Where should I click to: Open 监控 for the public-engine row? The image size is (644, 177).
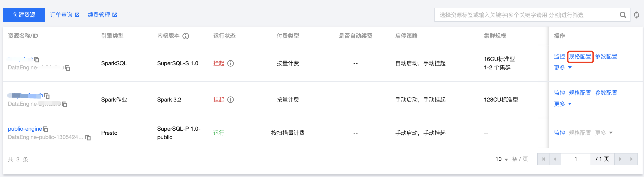[559, 133]
